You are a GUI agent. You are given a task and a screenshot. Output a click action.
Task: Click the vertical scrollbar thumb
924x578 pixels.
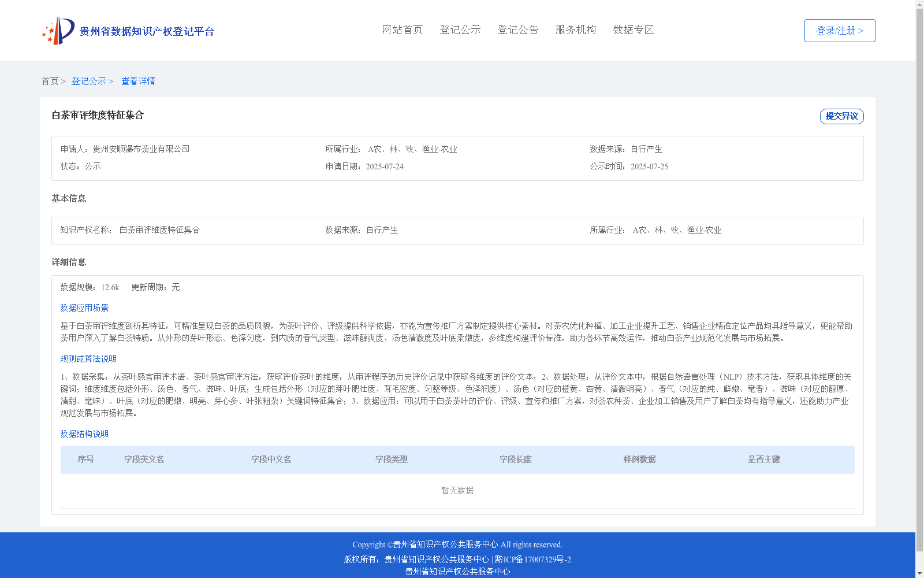tap(919, 280)
